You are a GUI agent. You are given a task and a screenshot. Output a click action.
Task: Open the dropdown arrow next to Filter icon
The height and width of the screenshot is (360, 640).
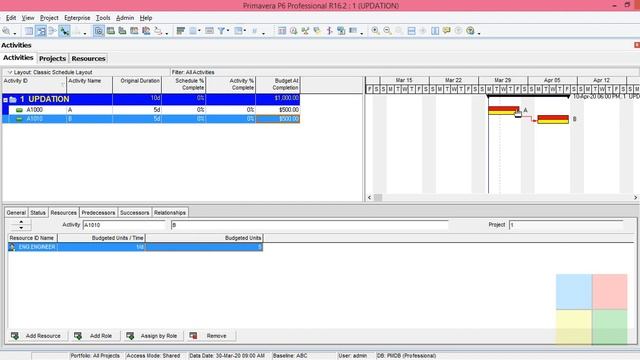228,31
